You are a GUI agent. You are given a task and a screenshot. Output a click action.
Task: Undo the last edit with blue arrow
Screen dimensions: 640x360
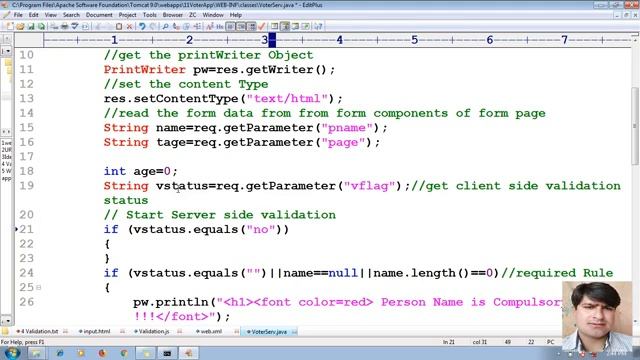tap(142, 27)
